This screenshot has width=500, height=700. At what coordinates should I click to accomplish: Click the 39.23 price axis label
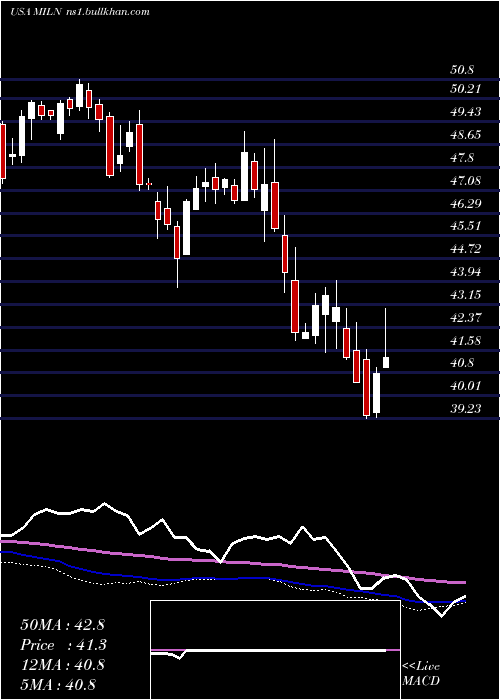coord(466,409)
